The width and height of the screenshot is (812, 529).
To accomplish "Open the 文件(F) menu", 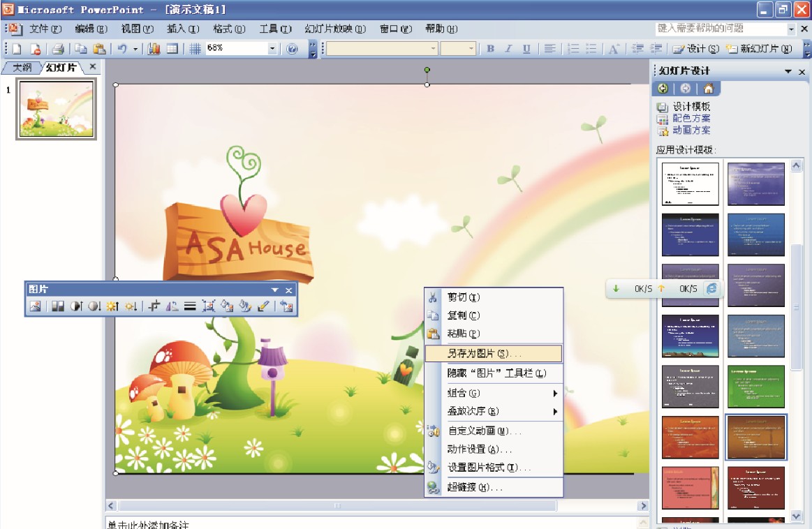I will 45,29.
